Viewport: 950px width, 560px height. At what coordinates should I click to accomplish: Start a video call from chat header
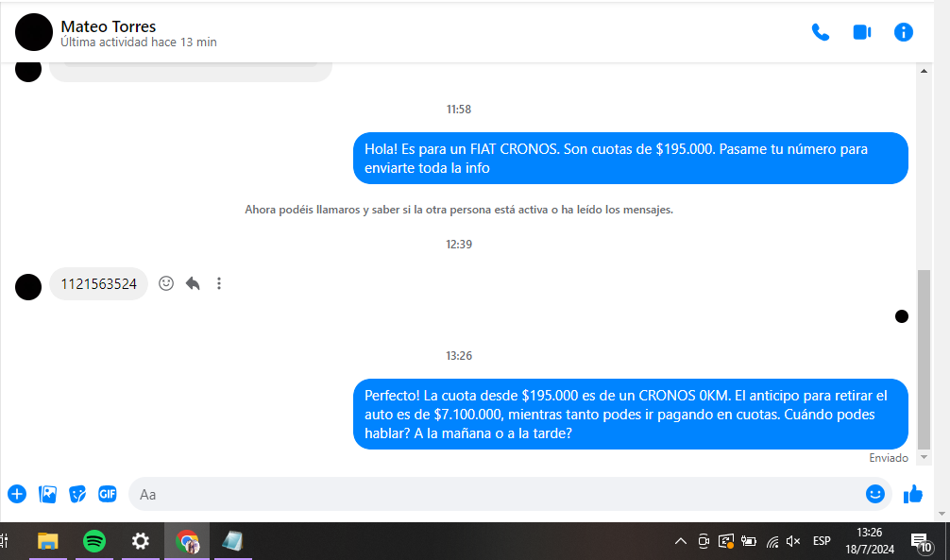(861, 32)
